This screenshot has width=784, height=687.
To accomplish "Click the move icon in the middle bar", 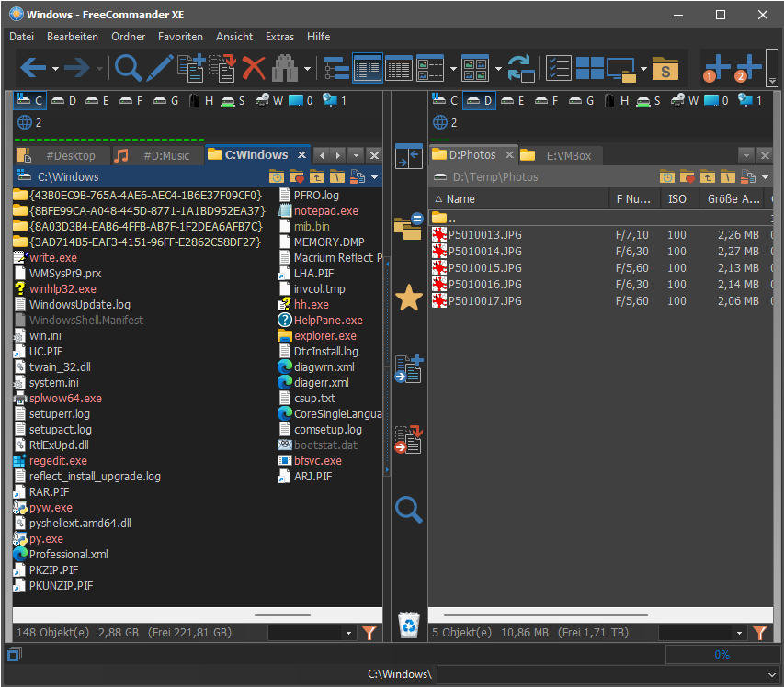I will point(408,440).
